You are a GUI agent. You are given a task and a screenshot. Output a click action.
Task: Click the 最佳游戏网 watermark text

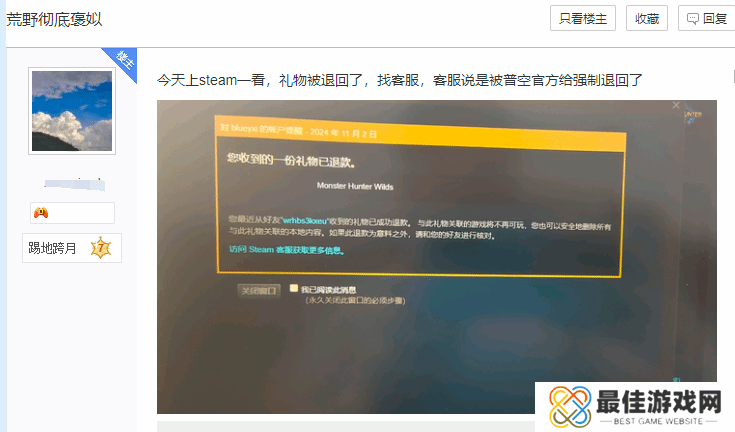click(x=658, y=402)
